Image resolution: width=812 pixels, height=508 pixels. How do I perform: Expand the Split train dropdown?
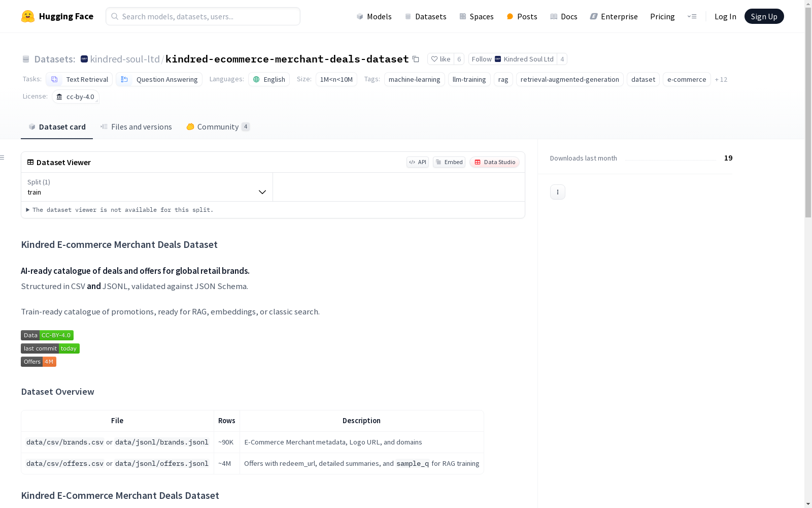tap(147, 187)
